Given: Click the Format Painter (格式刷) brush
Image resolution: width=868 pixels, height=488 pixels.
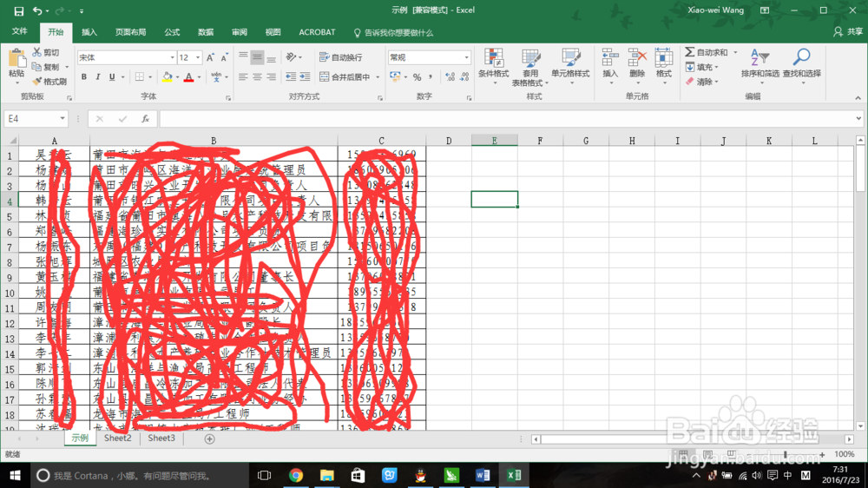Looking at the screenshot, I should (37, 82).
